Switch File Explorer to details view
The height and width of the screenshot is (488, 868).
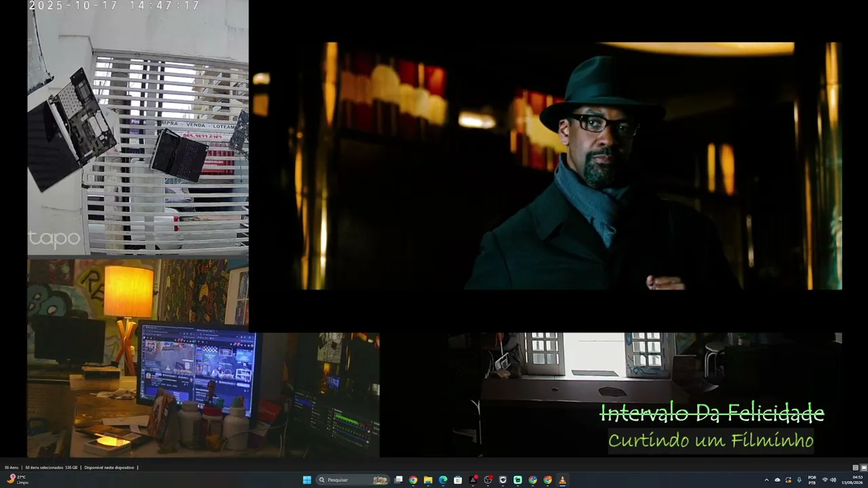pyautogui.click(x=856, y=468)
